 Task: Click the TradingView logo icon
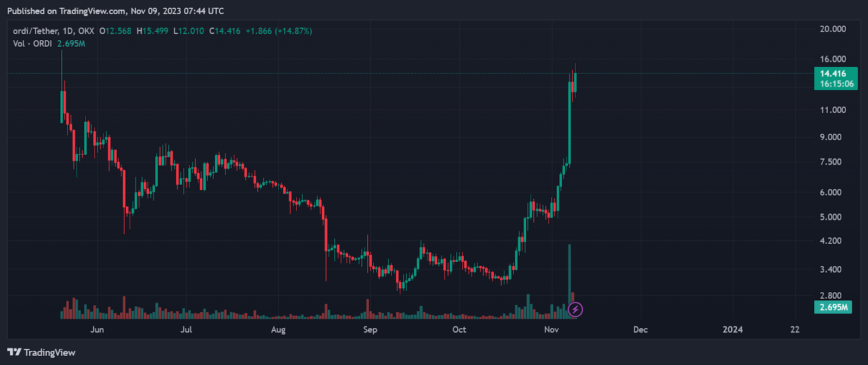[x=14, y=353]
